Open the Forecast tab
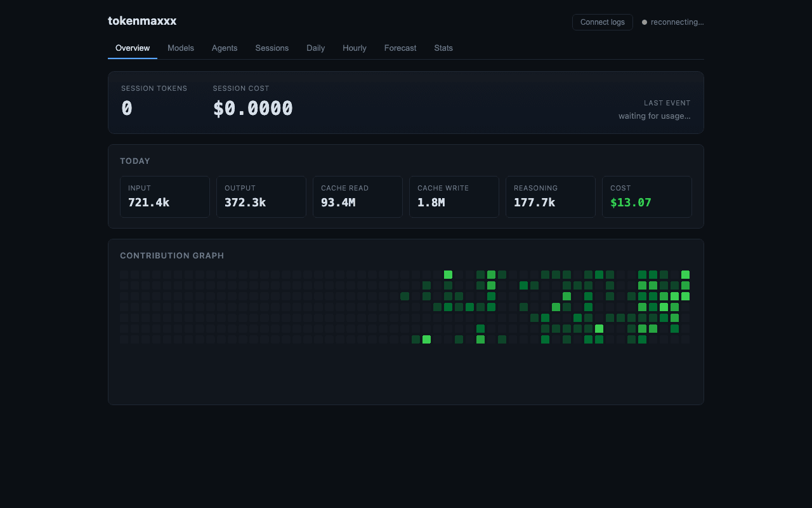 (x=400, y=48)
